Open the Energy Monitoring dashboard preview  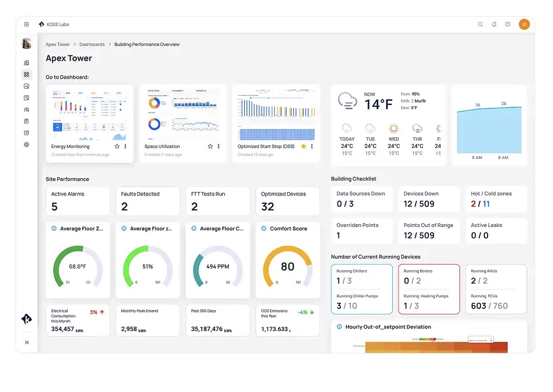point(89,115)
